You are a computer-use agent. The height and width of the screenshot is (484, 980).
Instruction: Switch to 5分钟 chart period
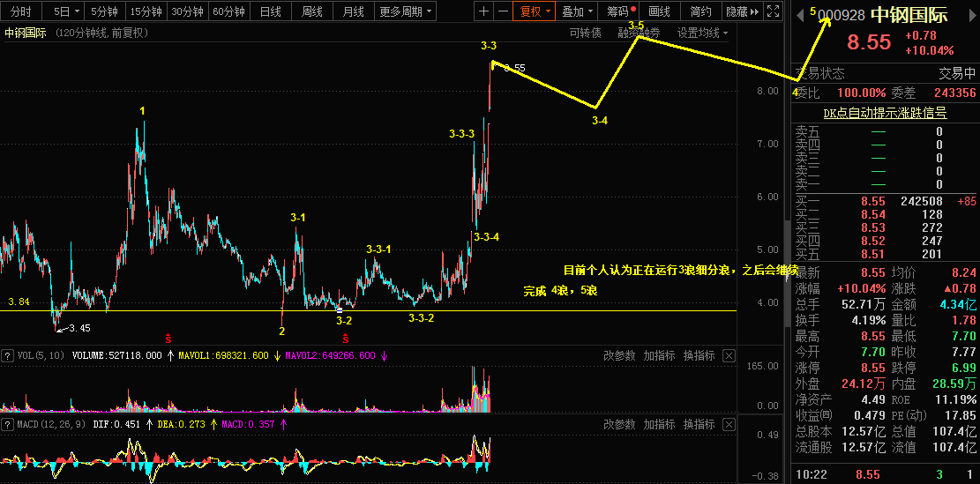(104, 11)
